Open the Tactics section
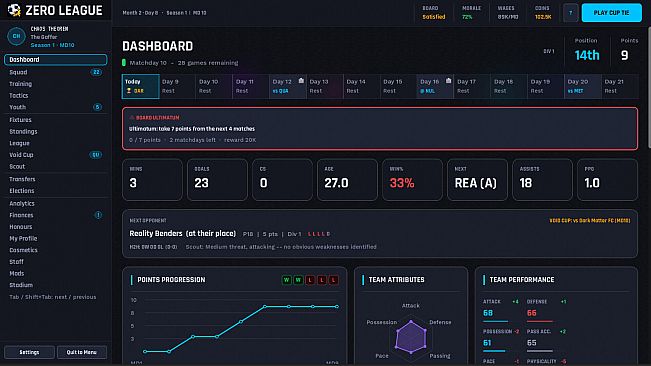The image size is (651, 366). pos(56,95)
